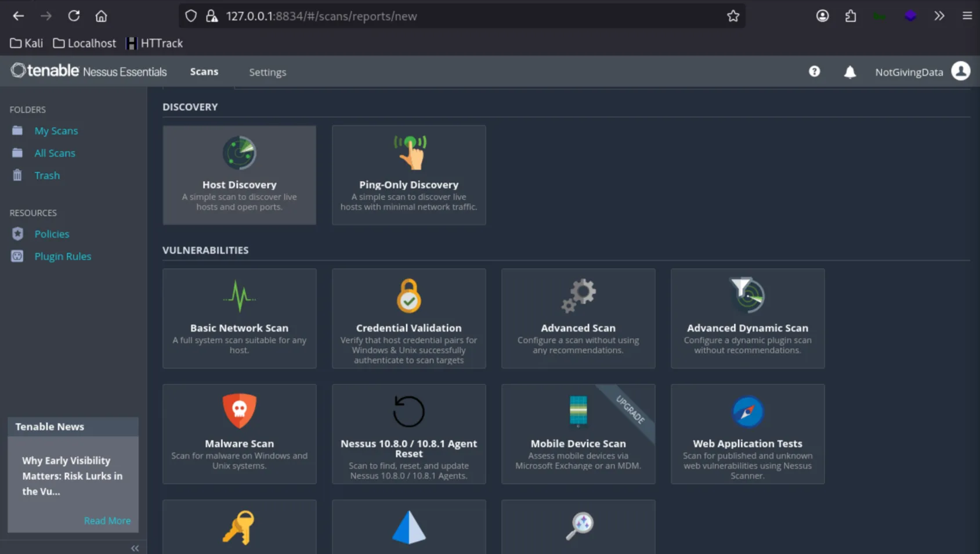Choose Nessus Agent Reset circular arrow icon
Screen dimensions: 980x554
pos(409,411)
